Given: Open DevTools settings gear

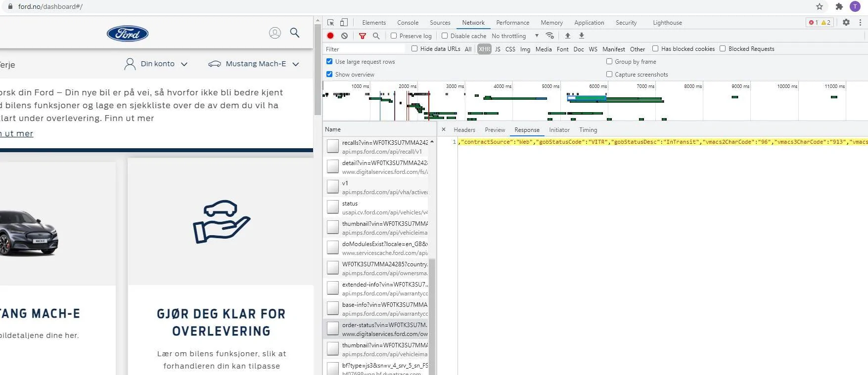Looking at the screenshot, I should [x=846, y=22].
